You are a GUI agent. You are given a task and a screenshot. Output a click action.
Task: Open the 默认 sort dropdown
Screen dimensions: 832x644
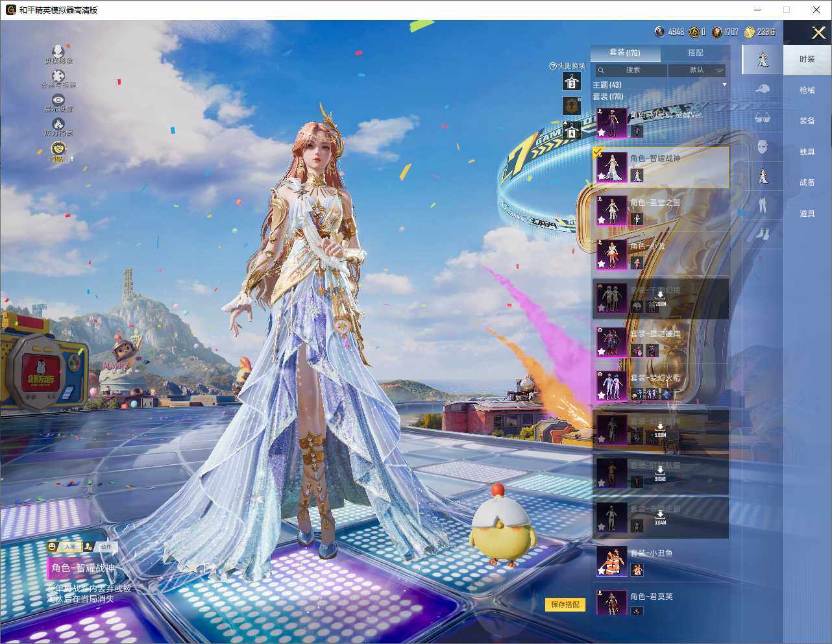click(697, 70)
